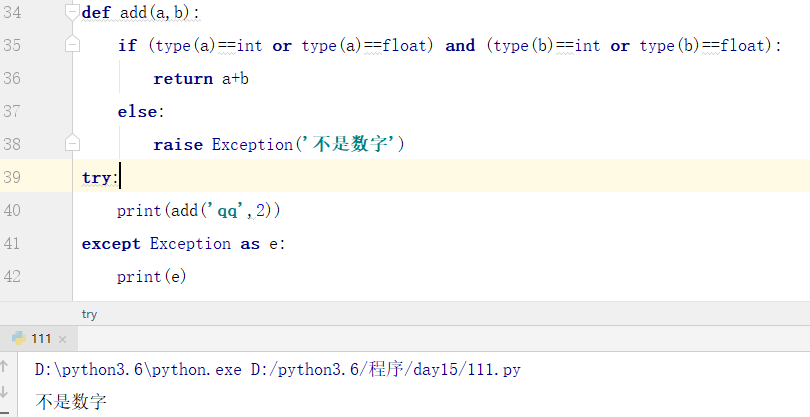Image resolution: width=810 pixels, height=417 pixels.
Task: Collapse the if block fold on line 35
Action: 72,44
